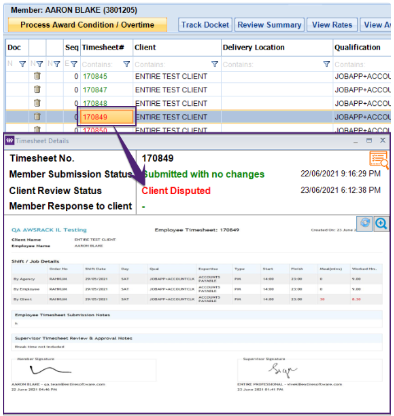Open timesheet number 170848
The width and height of the screenshot is (394, 416).
tap(95, 103)
